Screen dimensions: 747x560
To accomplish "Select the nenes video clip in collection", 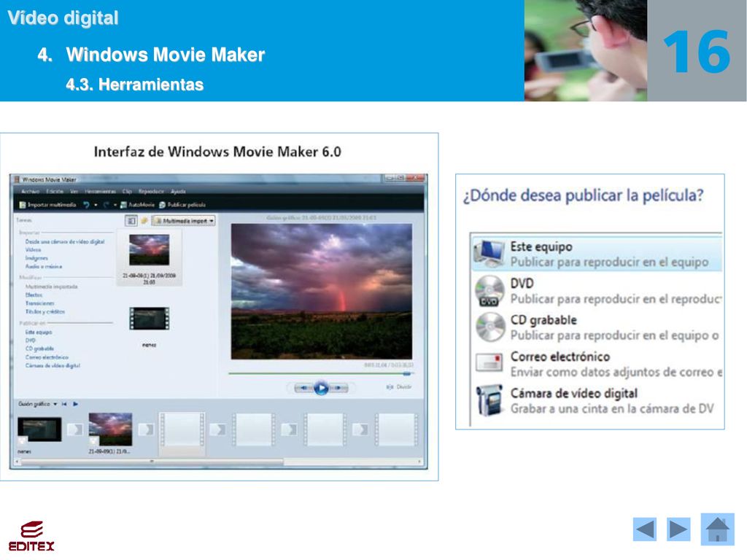I will pos(149,319).
